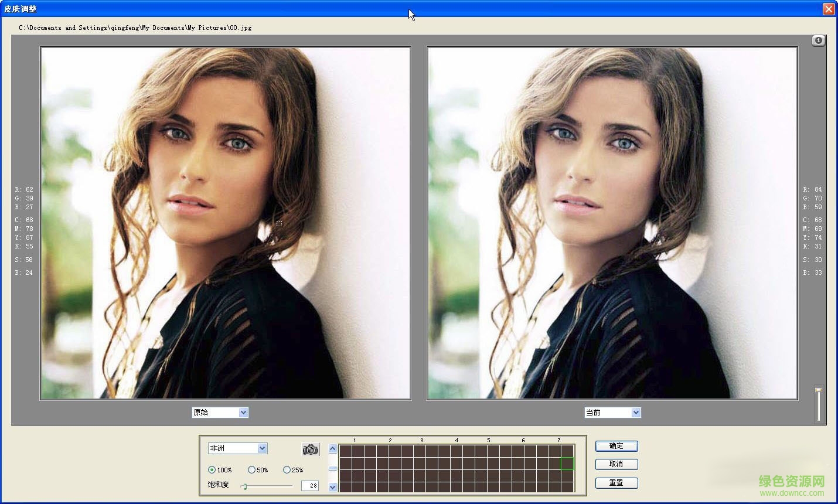This screenshot has width=838, height=504.
Task: Click the Y: 74 readout
Action: coord(813,237)
